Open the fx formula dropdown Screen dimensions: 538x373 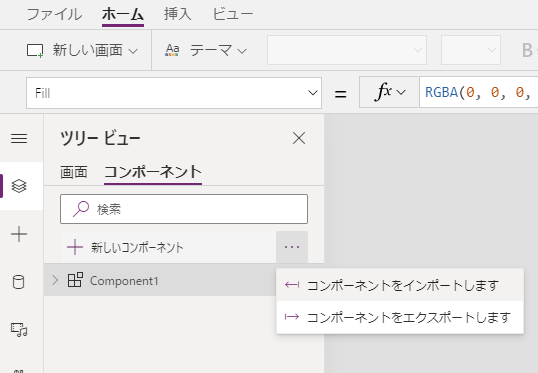[389, 92]
